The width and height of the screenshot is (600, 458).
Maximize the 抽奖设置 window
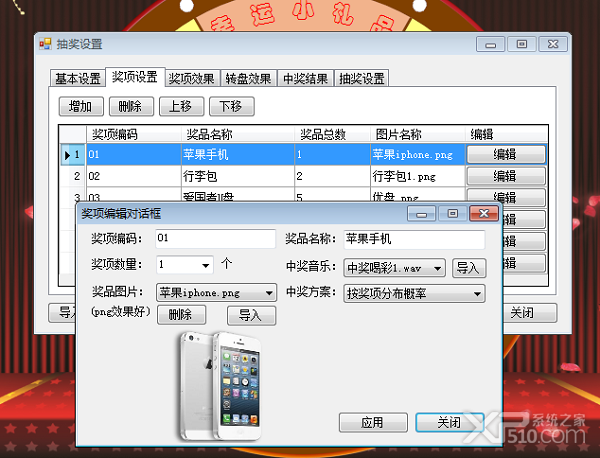pyautogui.click(x=522, y=44)
